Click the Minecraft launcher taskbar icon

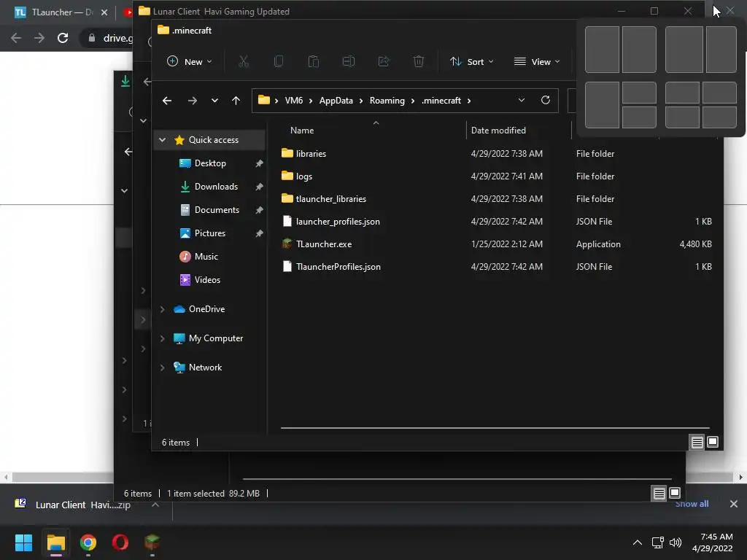tap(152, 542)
